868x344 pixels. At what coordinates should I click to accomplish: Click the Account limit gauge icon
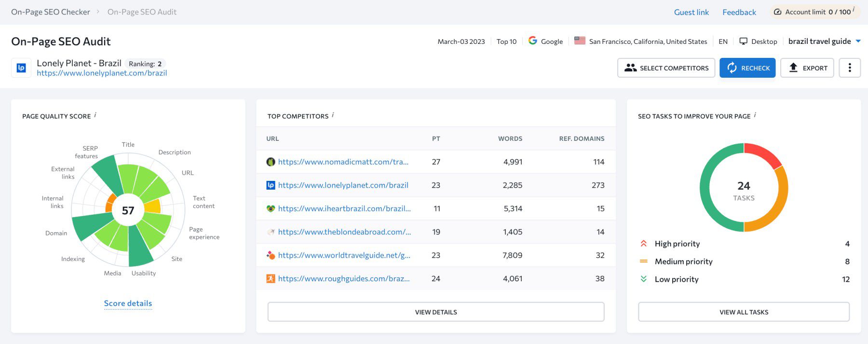point(777,12)
